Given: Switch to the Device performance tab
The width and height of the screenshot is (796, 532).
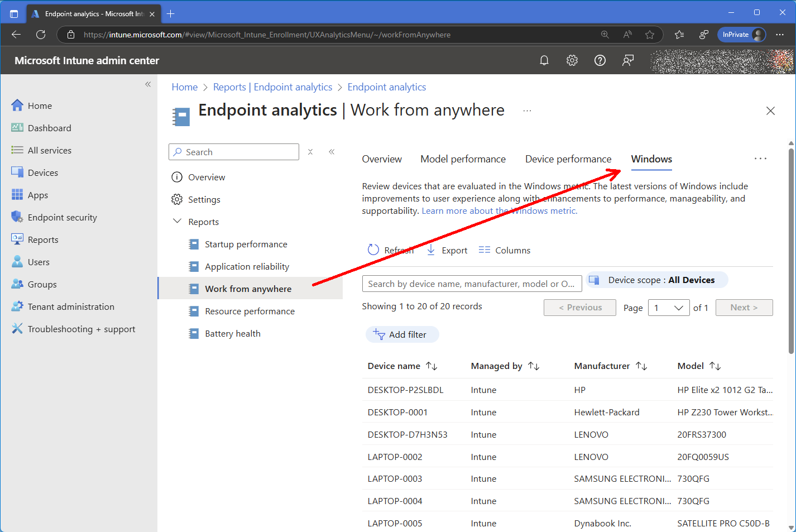Looking at the screenshot, I should pyautogui.click(x=568, y=159).
